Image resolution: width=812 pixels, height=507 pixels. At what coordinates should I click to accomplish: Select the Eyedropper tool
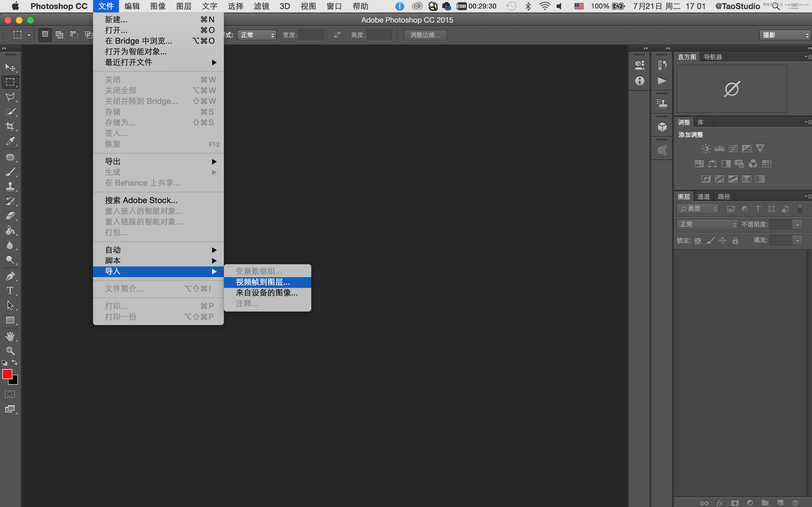pyautogui.click(x=10, y=141)
